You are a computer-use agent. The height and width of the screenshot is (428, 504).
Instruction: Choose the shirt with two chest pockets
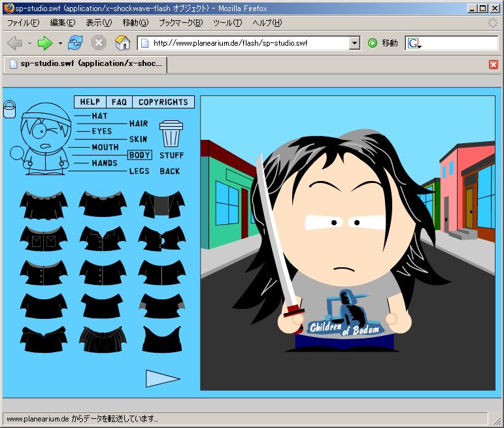pos(44,239)
